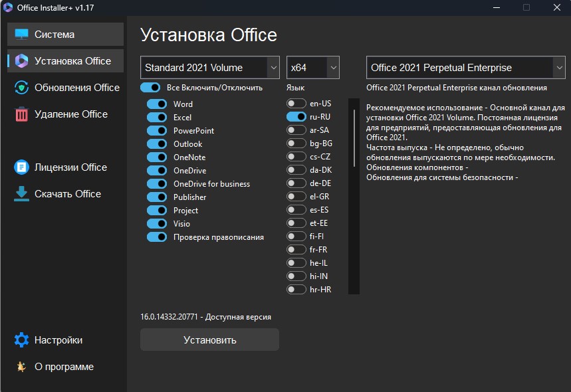Open Лицензии Office page

[66, 167]
